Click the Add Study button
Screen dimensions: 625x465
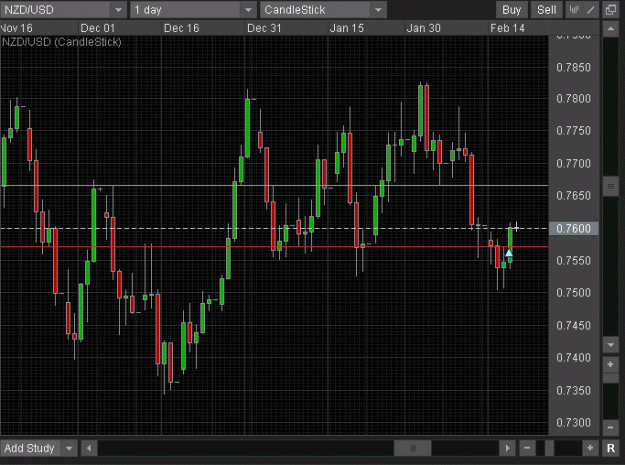coord(29,448)
